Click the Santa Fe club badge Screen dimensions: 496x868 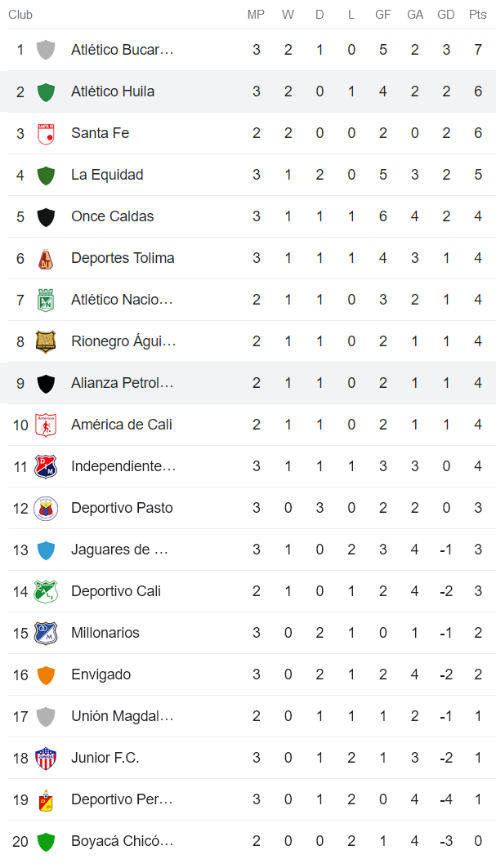click(x=47, y=133)
